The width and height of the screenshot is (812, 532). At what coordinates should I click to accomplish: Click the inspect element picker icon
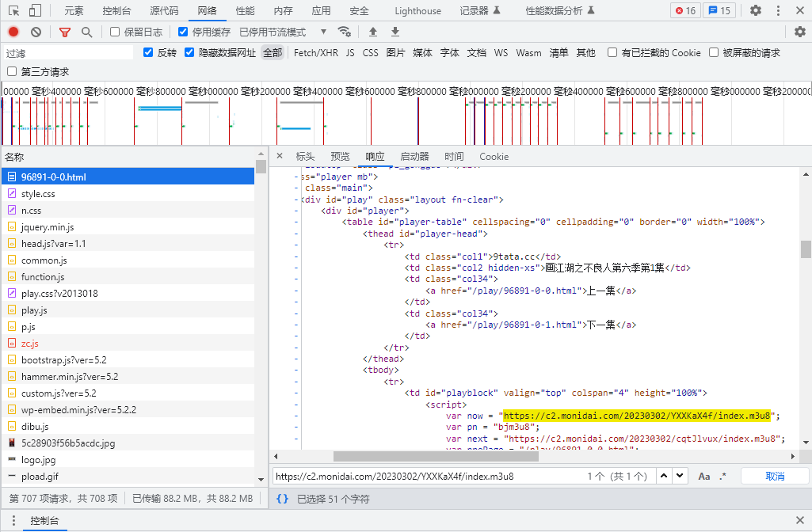pyautogui.click(x=13, y=10)
